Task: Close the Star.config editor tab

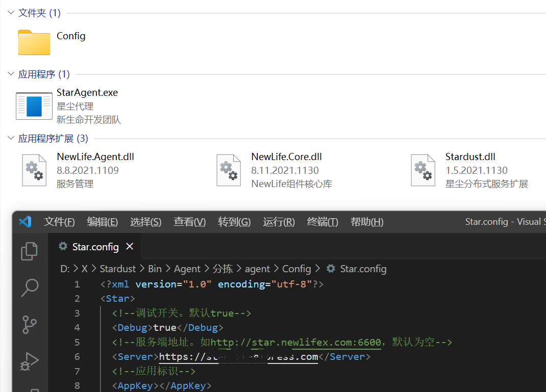Action: (130, 246)
